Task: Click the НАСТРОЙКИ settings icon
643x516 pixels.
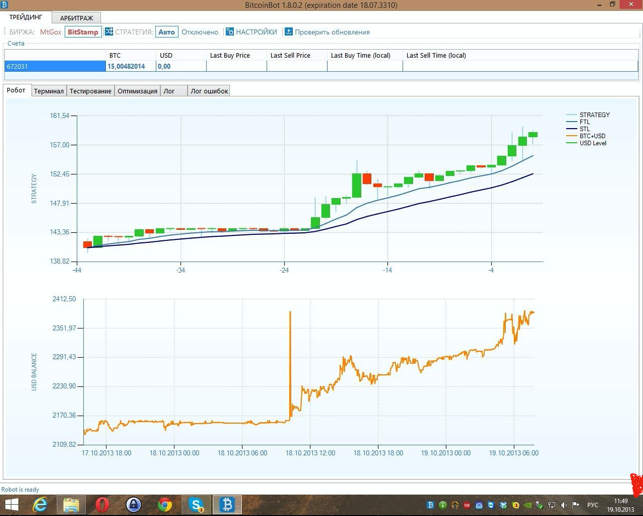Action: point(230,32)
